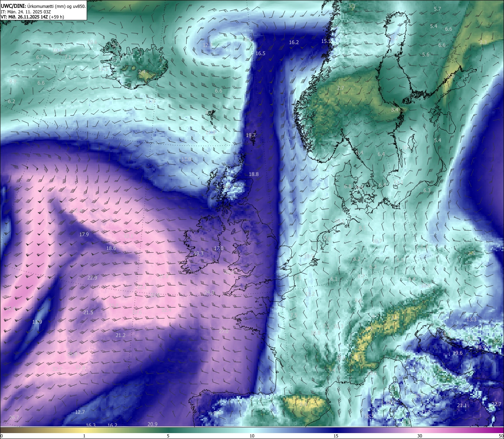504x439 pixels.
Task: Click the map value label 17.9
Action: pyautogui.click(x=84, y=235)
